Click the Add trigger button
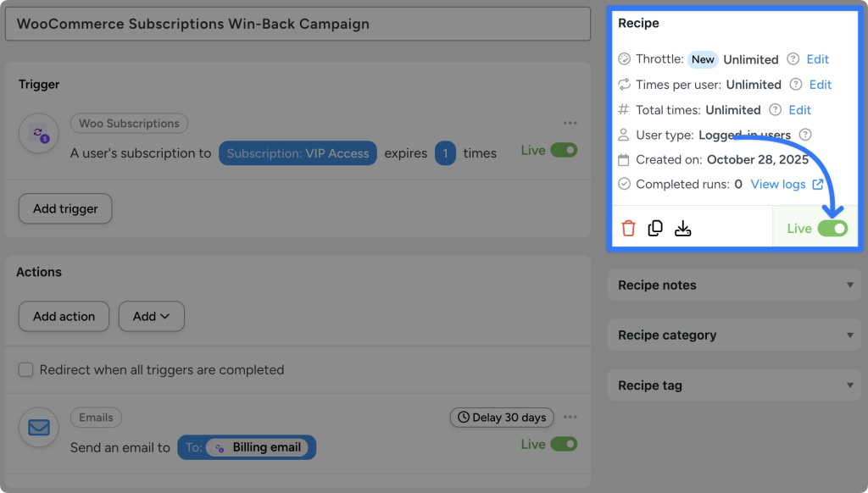The height and width of the screenshot is (493, 868). (x=64, y=208)
